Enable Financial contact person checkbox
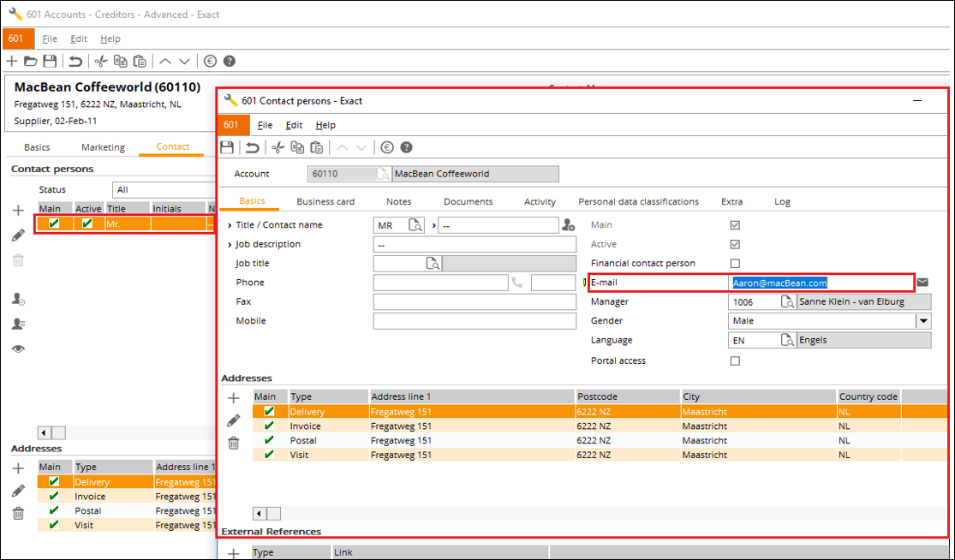The image size is (955, 560). click(735, 264)
